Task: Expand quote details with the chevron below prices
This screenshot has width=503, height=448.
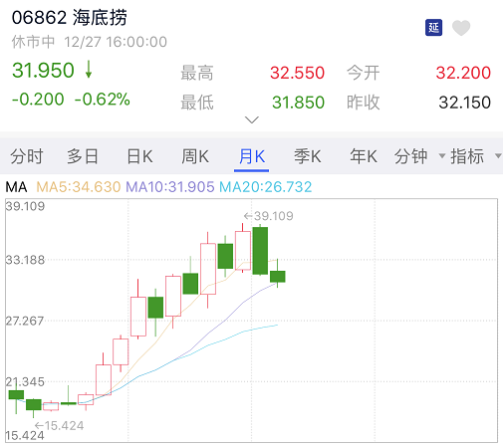Action: tap(252, 119)
